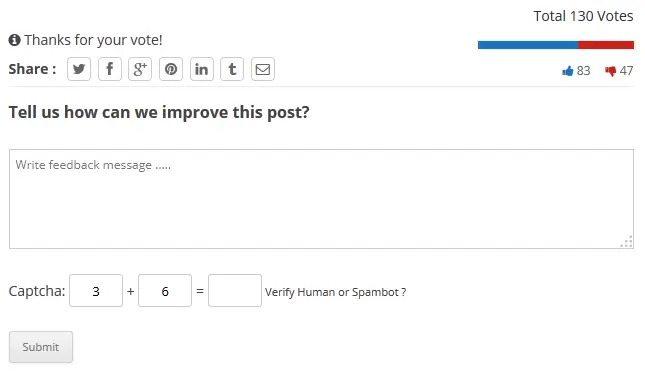Share the post on Tumblr

pyautogui.click(x=232, y=69)
